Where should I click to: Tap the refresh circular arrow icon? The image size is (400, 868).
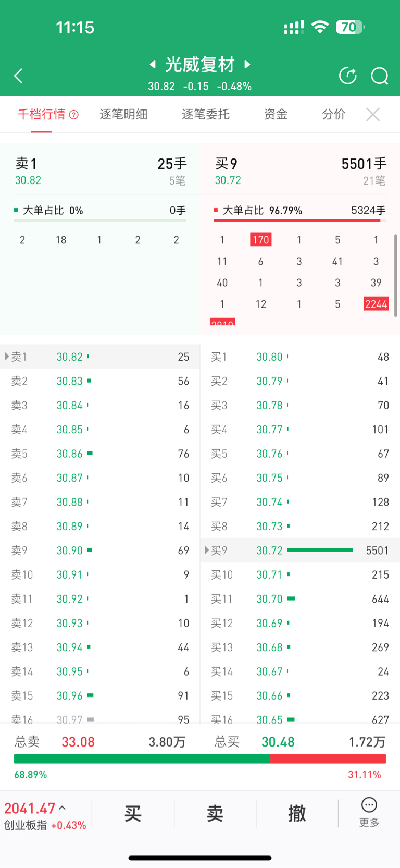coord(348,76)
